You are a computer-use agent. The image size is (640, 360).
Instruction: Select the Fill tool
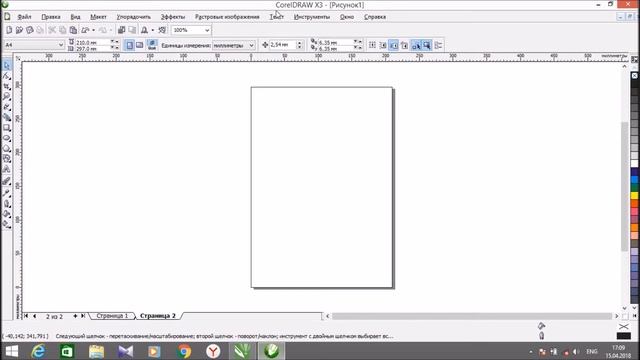pyautogui.click(x=7, y=213)
